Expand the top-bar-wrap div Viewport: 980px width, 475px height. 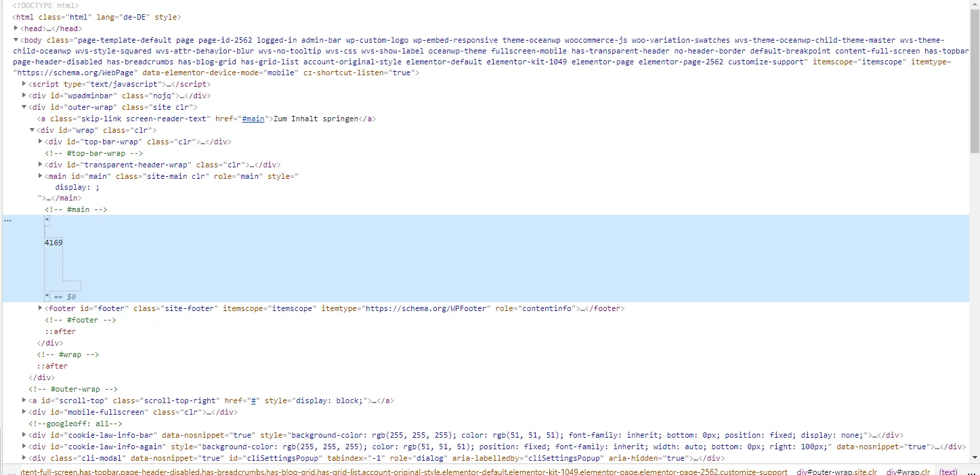(x=40, y=142)
